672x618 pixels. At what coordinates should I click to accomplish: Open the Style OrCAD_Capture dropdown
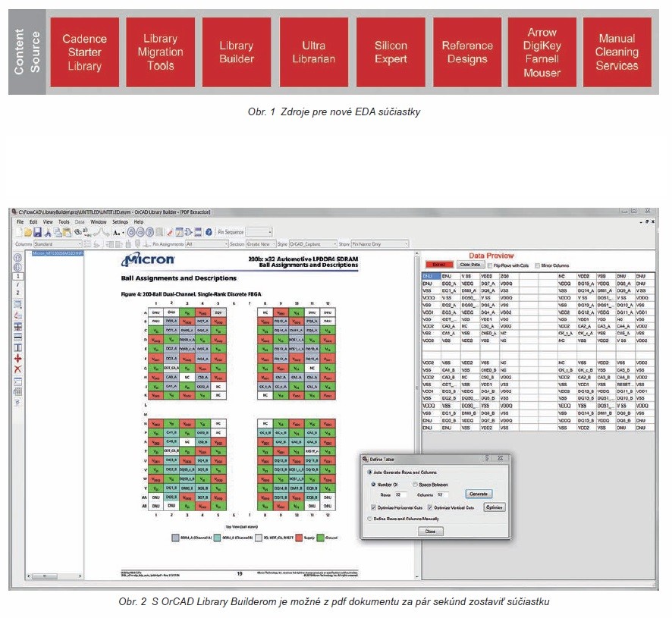[312, 244]
